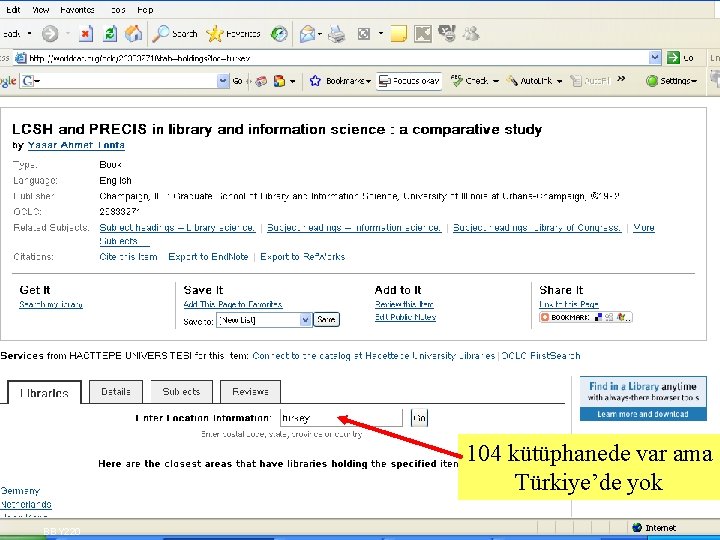Image resolution: width=720 pixels, height=540 pixels.
Task: Click the location field containing turkey
Action: point(341,418)
